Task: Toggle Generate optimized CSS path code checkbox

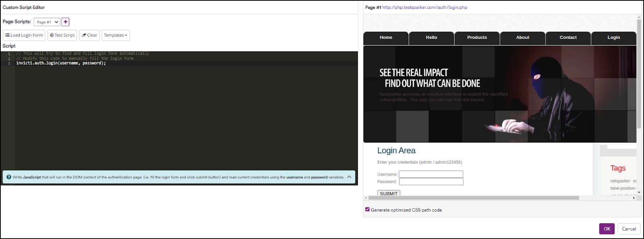Action: pos(367,209)
